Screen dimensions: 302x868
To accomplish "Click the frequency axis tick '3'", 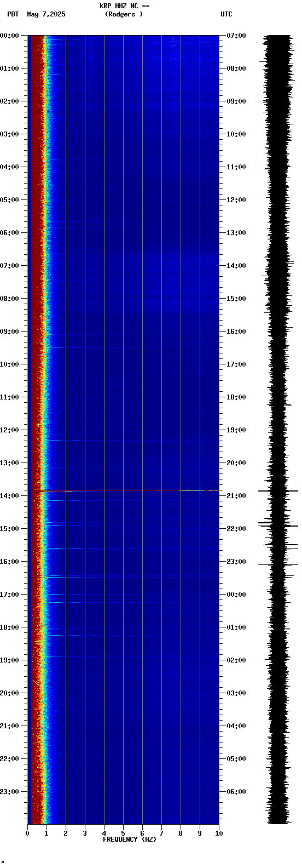I will tap(85, 833).
